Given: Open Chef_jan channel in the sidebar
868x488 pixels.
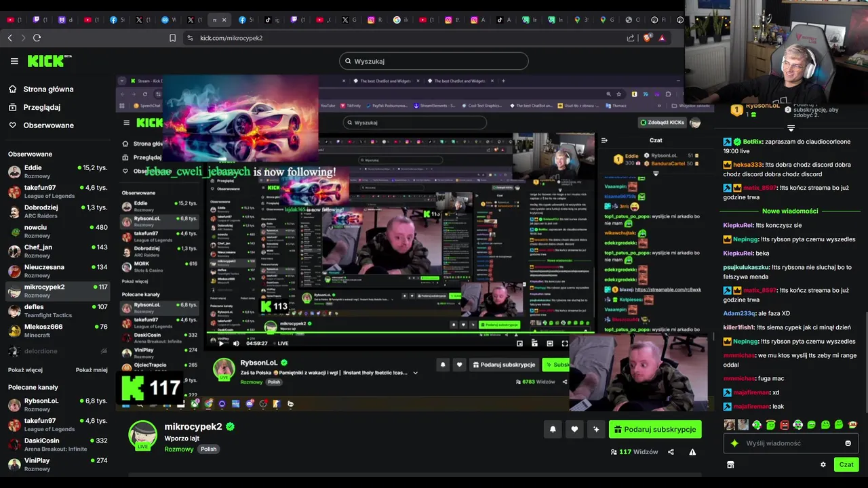Looking at the screenshot, I should point(58,251).
